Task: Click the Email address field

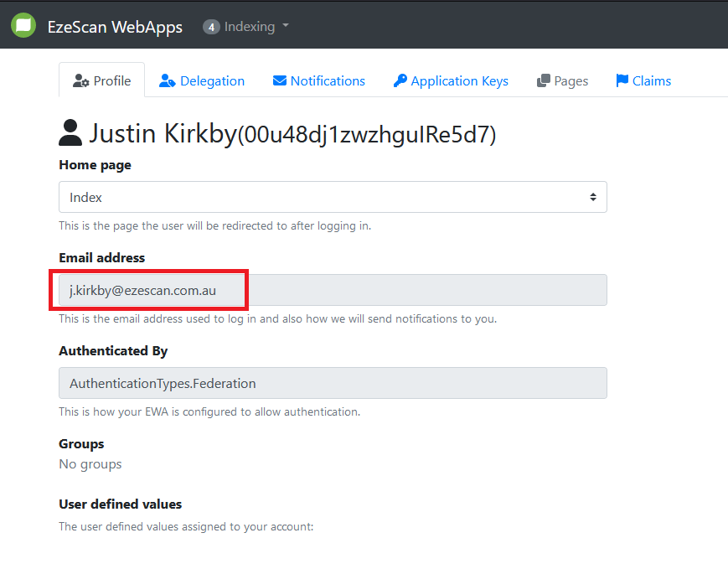Action: tap(332, 290)
